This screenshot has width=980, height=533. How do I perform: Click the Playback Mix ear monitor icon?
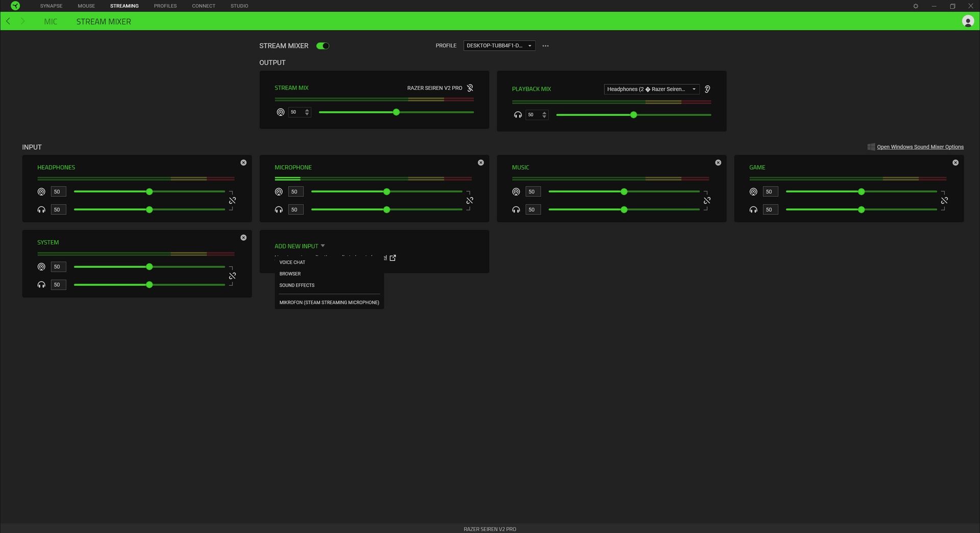click(x=707, y=89)
